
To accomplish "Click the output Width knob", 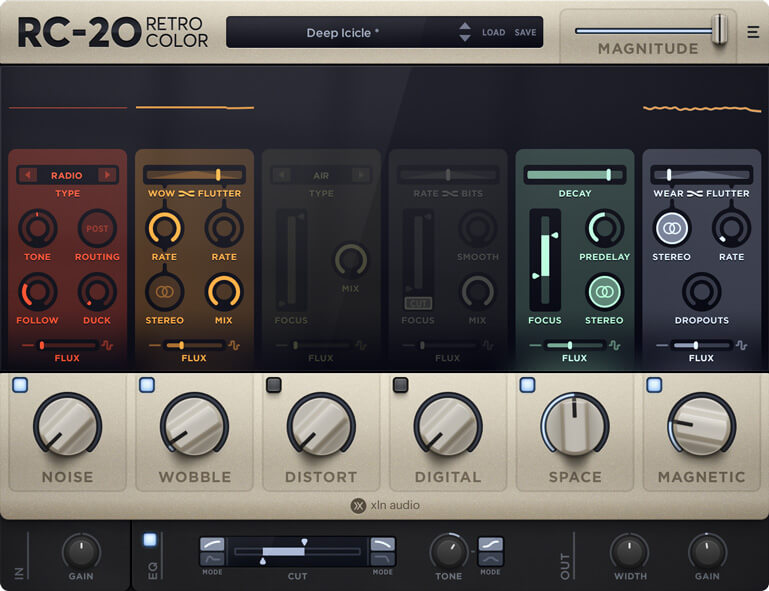I will pyautogui.click(x=629, y=552).
